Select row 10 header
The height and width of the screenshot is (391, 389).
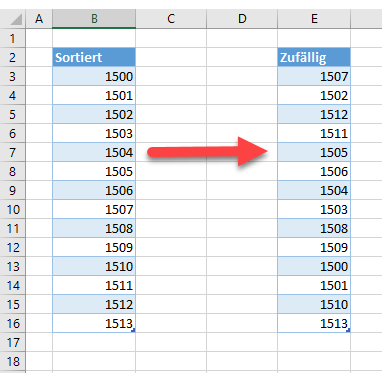pyautogui.click(x=13, y=209)
